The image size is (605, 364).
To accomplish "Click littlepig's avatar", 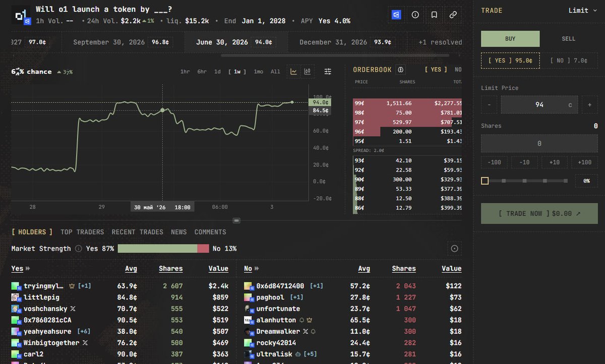I will [x=16, y=297].
